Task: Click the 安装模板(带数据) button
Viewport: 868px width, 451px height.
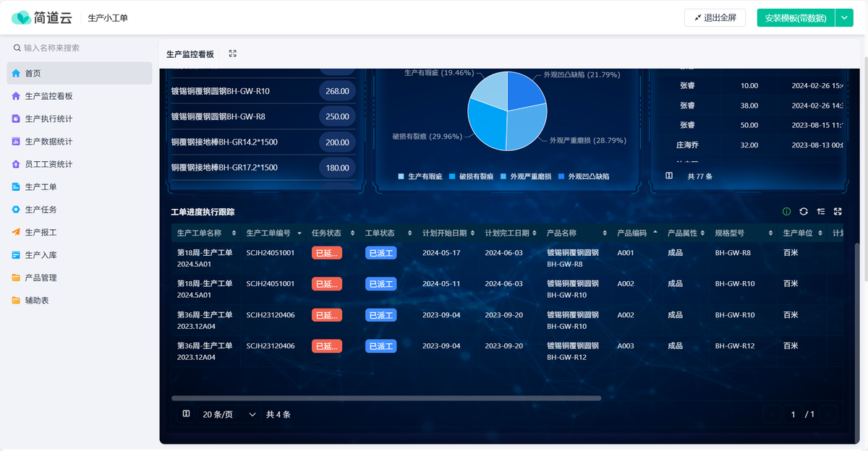Action: pyautogui.click(x=795, y=18)
